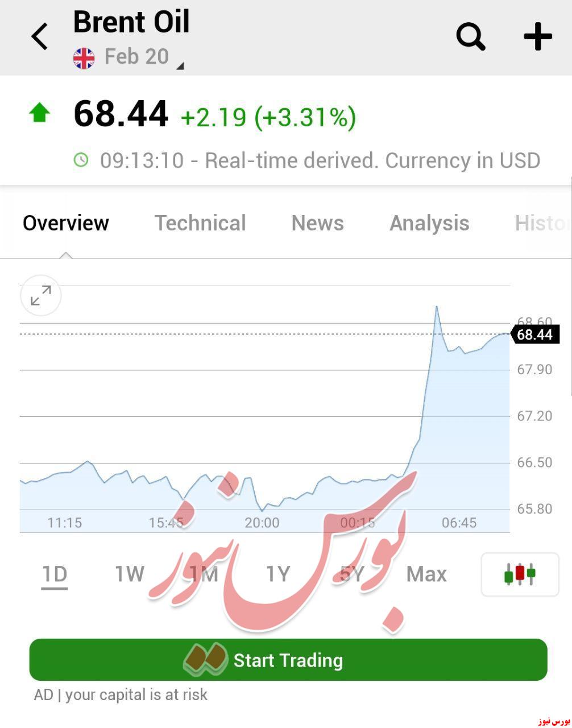The width and height of the screenshot is (572, 728).
Task: Tap the green Start Trading button
Action: point(288,660)
